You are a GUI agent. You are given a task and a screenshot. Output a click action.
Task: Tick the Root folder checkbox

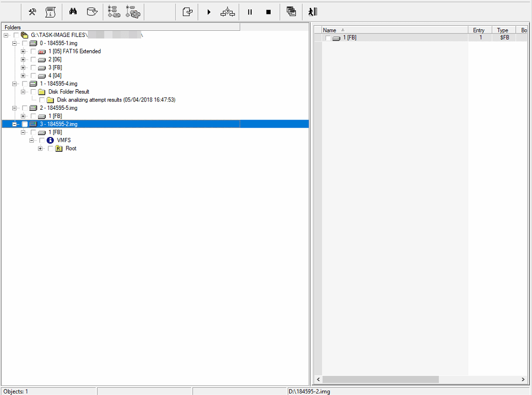tap(50, 148)
